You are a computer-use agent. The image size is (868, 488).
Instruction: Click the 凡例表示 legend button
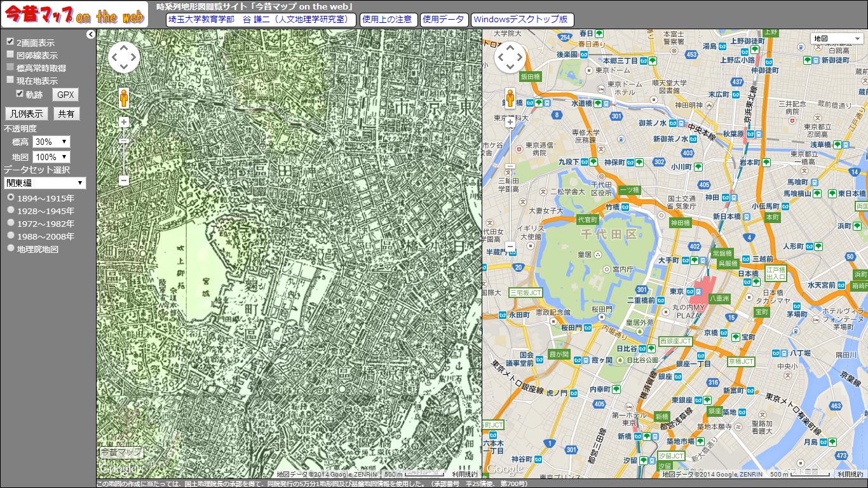click(x=27, y=114)
